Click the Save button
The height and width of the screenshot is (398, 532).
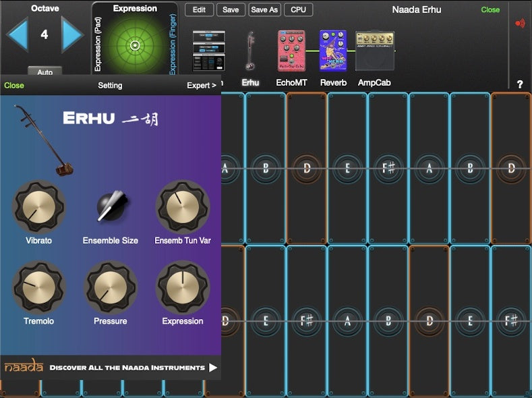(231, 10)
